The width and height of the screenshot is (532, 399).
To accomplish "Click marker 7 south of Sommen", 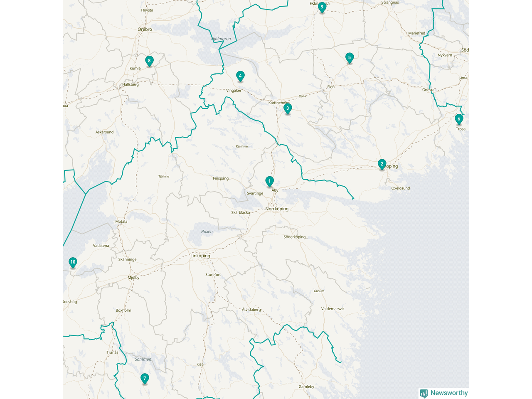I will point(145,378).
